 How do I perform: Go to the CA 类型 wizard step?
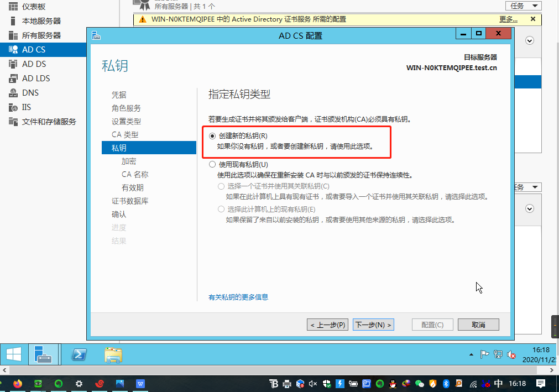(x=125, y=135)
